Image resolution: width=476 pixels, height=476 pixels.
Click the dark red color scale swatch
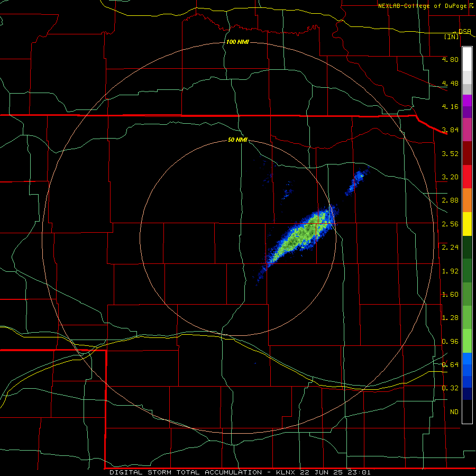pyautogui.click(x=467, y=153)
